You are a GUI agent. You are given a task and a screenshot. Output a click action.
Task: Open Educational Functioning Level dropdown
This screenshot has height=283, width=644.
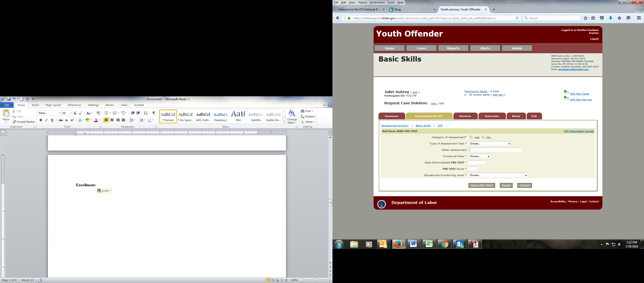(498, 175)
